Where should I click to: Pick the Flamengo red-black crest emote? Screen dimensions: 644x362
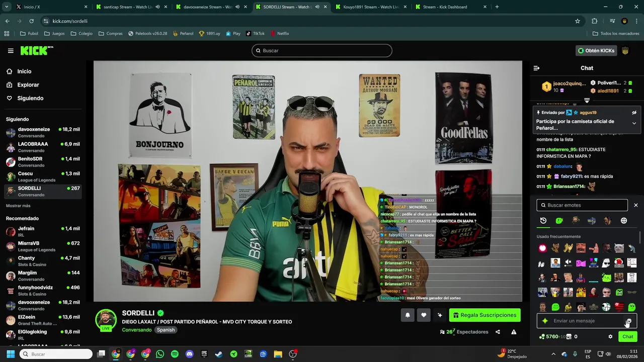[619, 306]
